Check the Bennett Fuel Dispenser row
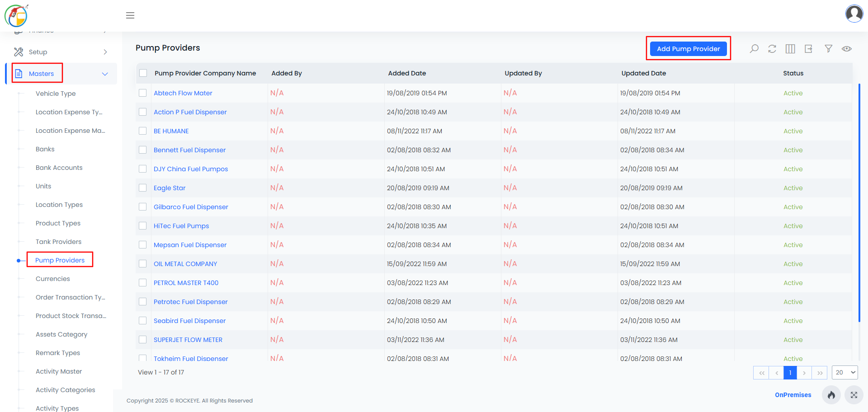Viewport: 868px width, 412px height. (143, 150)
